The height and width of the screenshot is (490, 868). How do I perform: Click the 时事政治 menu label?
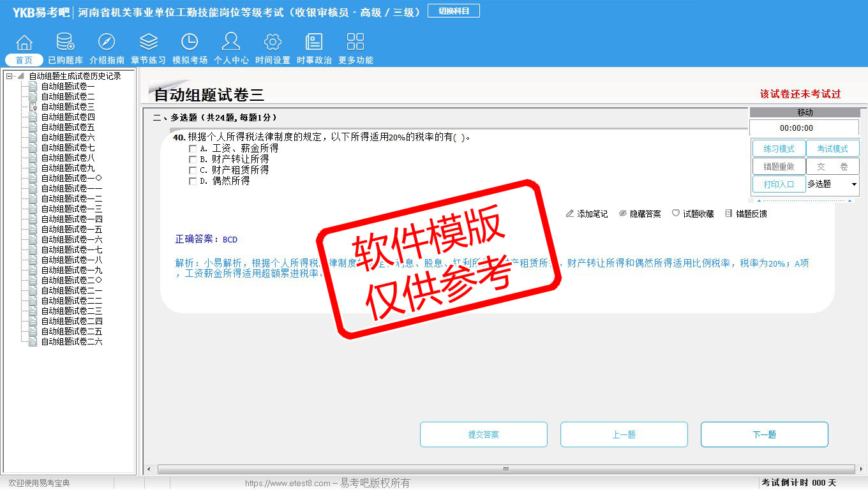pos(314,60)
